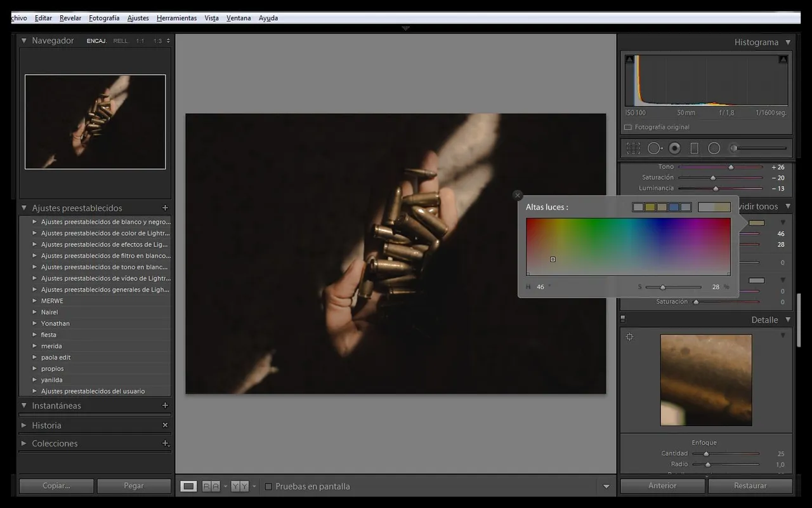Viewport: 812px width, 508px height.
Task: Choose the blue preset swatch
Action: click(x=674, y=207)
